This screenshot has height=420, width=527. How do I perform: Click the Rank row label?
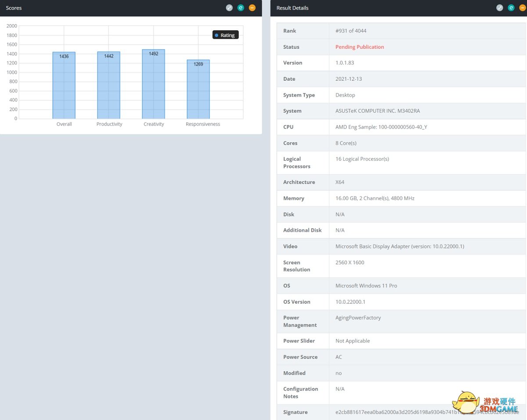290,31
